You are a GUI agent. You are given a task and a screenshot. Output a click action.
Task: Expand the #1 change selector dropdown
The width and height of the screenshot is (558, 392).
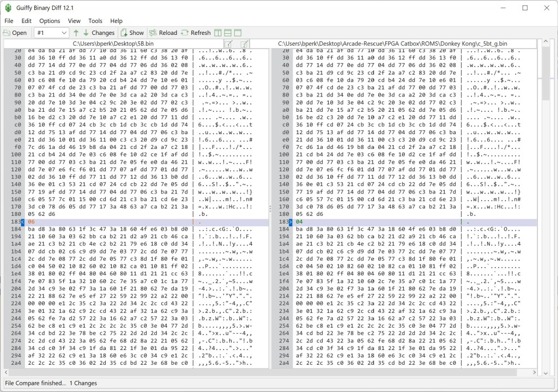tap(64, 33)
